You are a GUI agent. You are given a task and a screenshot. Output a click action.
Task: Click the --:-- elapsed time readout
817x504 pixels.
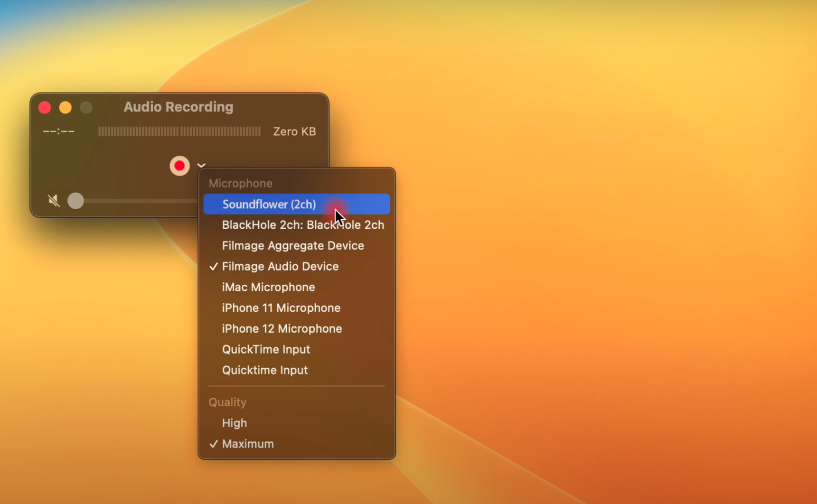click(59, 131)
